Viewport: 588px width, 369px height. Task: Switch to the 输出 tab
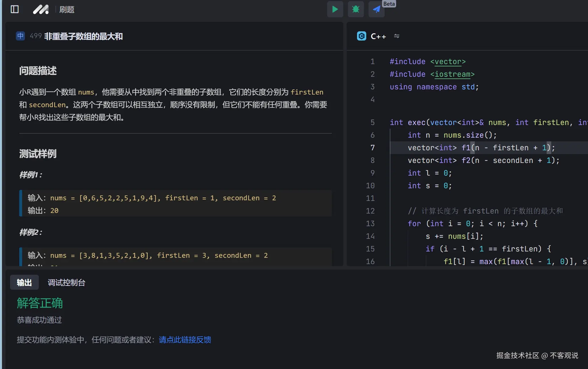(x=24, y=282)
